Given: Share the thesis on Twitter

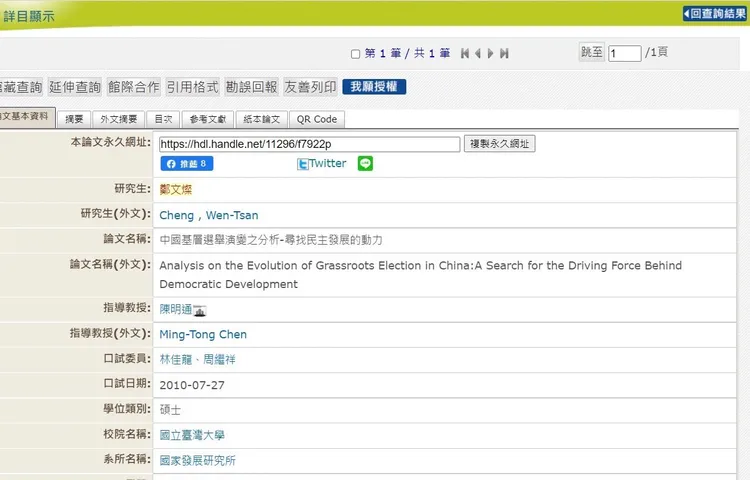Looking at the screenshot, I should (321, 164).
